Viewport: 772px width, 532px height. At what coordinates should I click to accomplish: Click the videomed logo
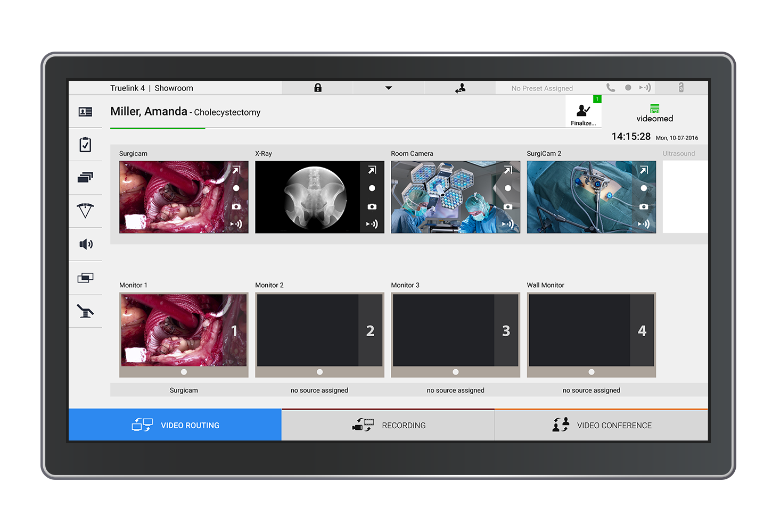pos(655,114)
